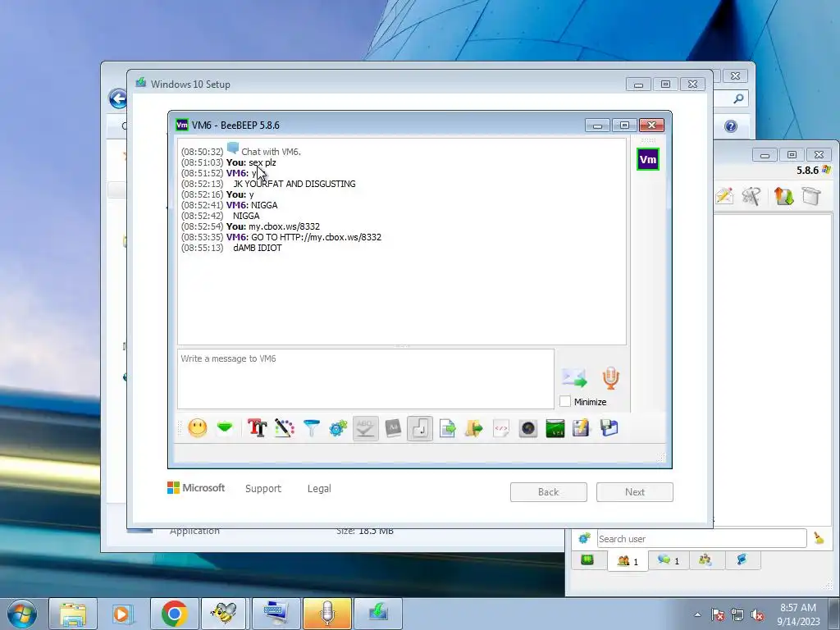This screenshot has width=840, height=630.
Task: Switch to BeeBEEP bee icon in taskbar
Action: [x=224, y=614]
